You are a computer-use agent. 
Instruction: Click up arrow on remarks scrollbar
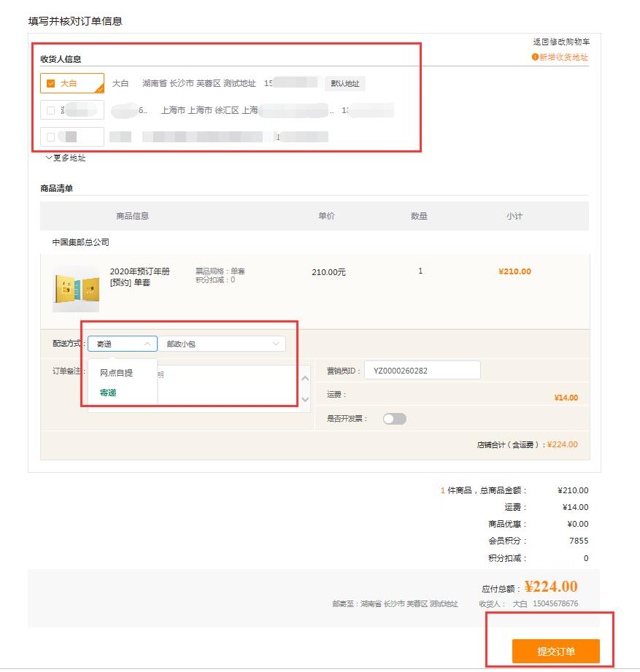pos(305,378)
